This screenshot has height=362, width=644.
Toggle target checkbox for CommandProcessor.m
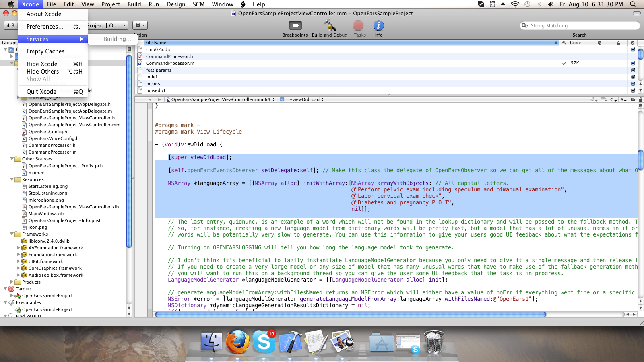tap(633, 63)
